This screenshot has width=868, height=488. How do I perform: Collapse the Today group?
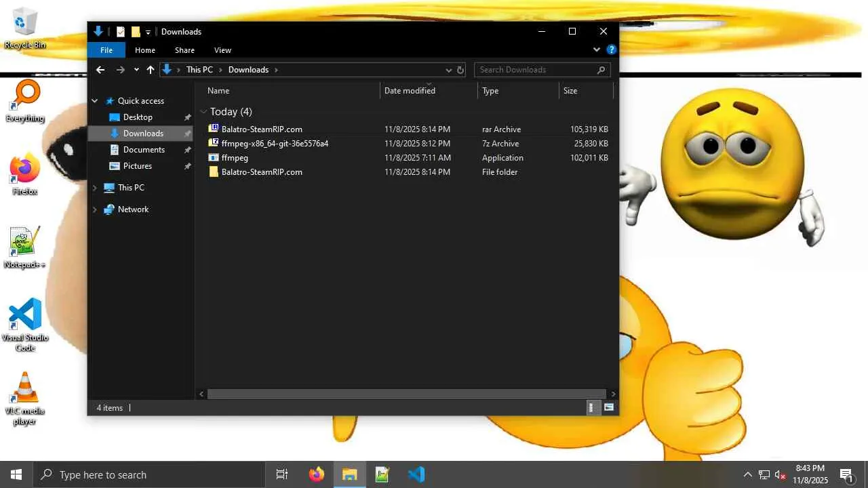point(203,112)
